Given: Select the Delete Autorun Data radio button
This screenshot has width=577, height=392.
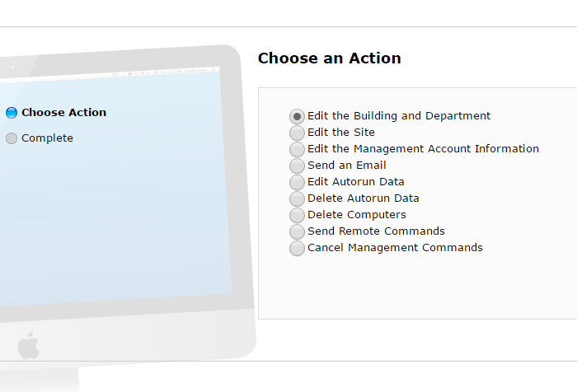Looking at the screenshot, I should click(297, 198).
